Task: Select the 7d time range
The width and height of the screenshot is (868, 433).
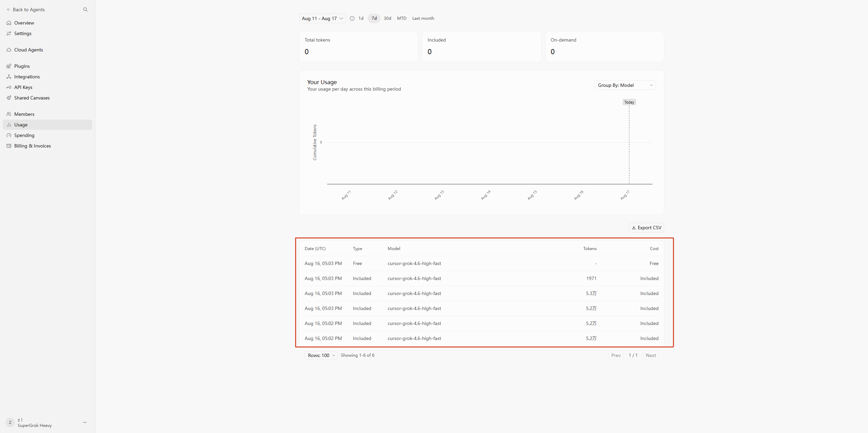Action: coord(374,18)
